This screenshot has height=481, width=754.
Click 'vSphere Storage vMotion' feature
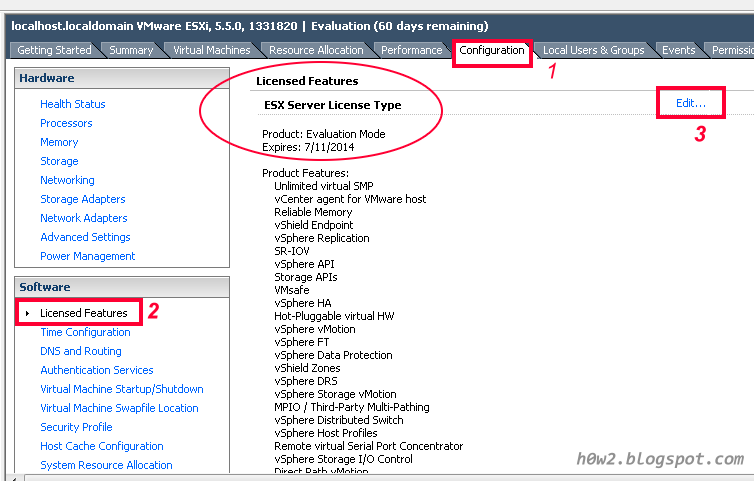(x=335, y=394)
